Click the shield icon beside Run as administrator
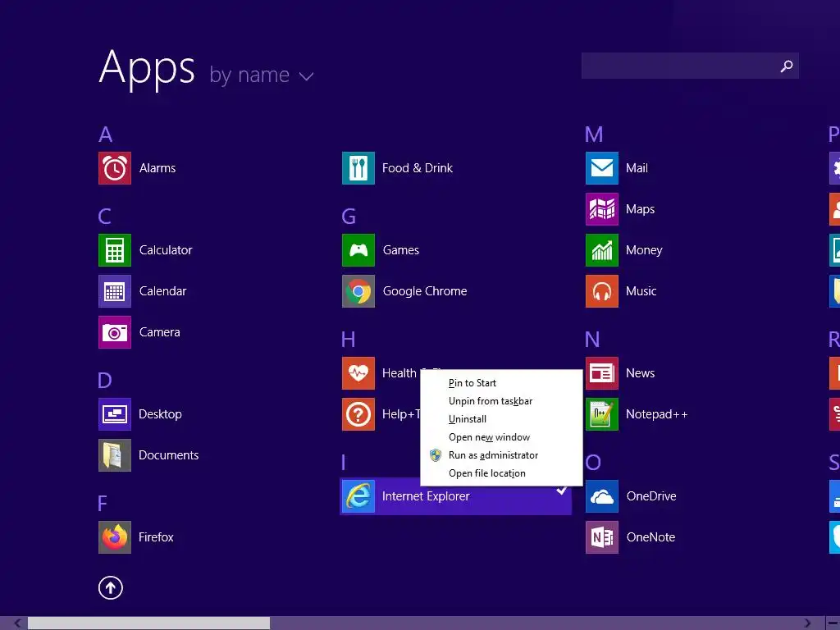Screen dimensions: 840x630 pyautogui.click(x=436, y=455)
